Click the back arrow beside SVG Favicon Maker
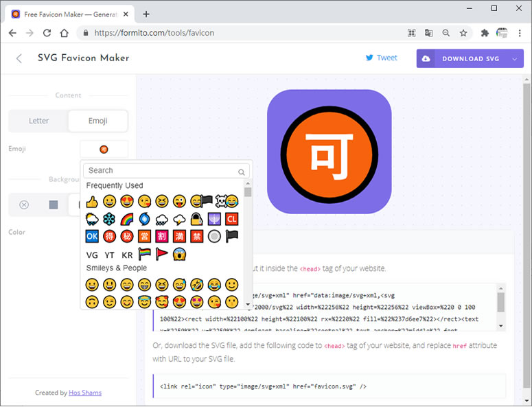 pos(19,59)
